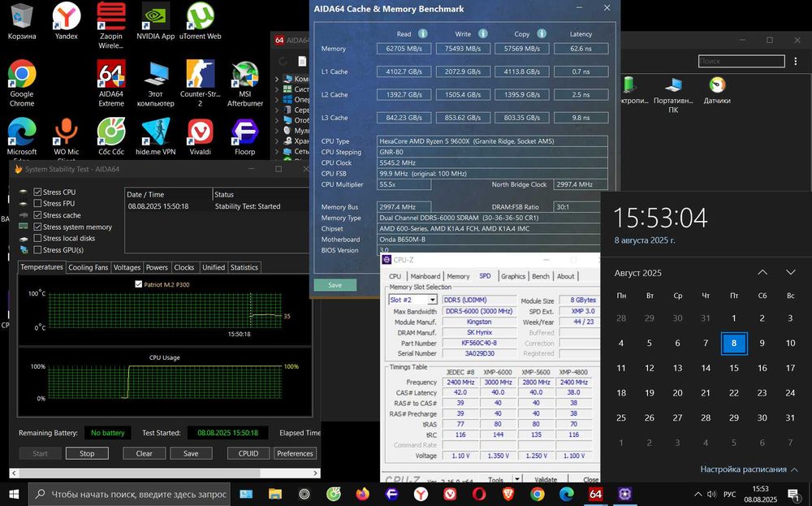Open Zaopin Wireless desktop icon

coord(111,25)
